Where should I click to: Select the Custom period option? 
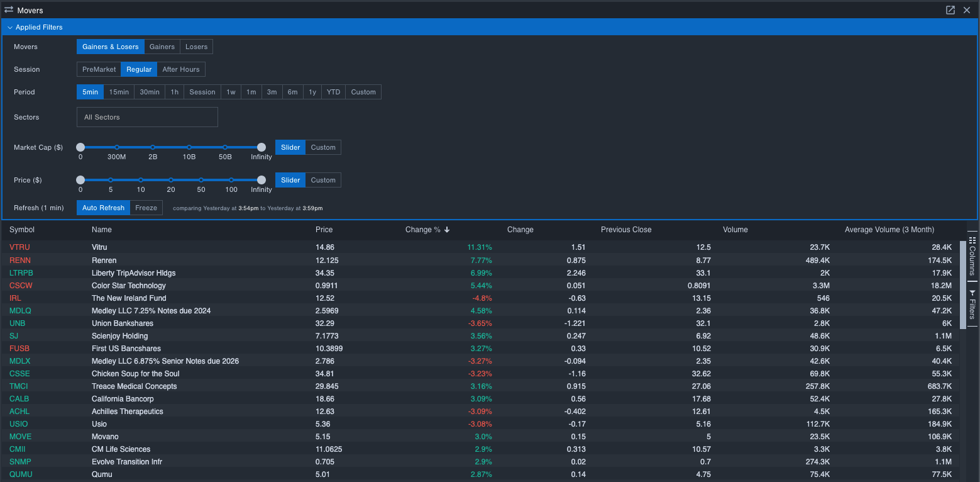[x=363, y=92]
